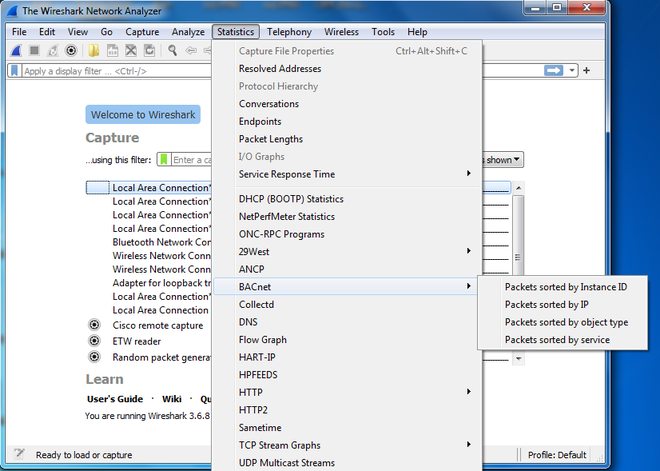Select Collectd statistics entry
Viewport: 660px width, 471px height.
pyautogui.click(x=347, y=304)
